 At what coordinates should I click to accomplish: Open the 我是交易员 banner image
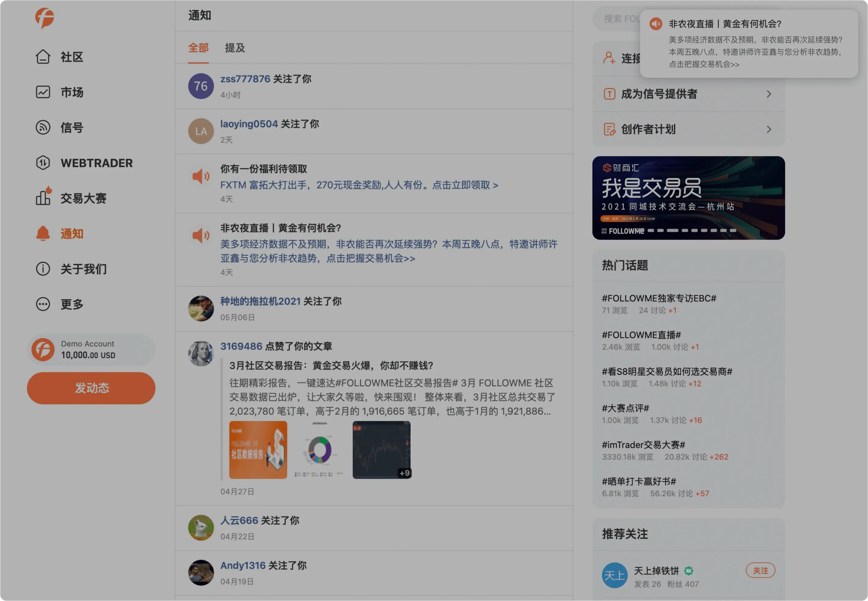688,198
